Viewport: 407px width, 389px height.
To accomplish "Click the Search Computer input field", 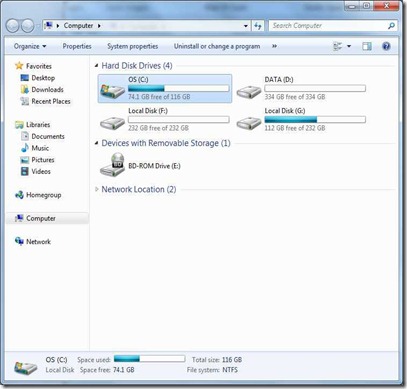I will point(328,26).
